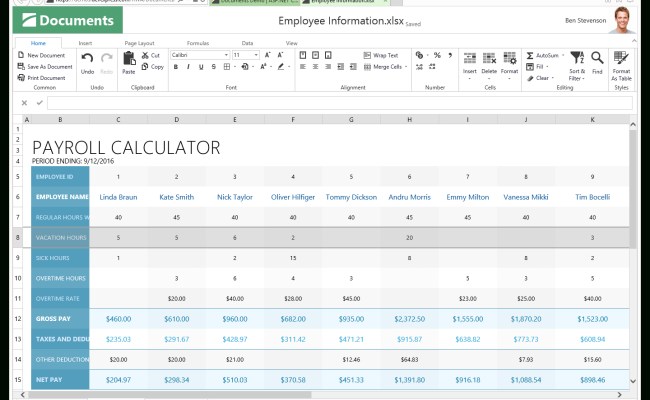Click the Documents logo button
650x400 pixels.
(x=68, y=20)
